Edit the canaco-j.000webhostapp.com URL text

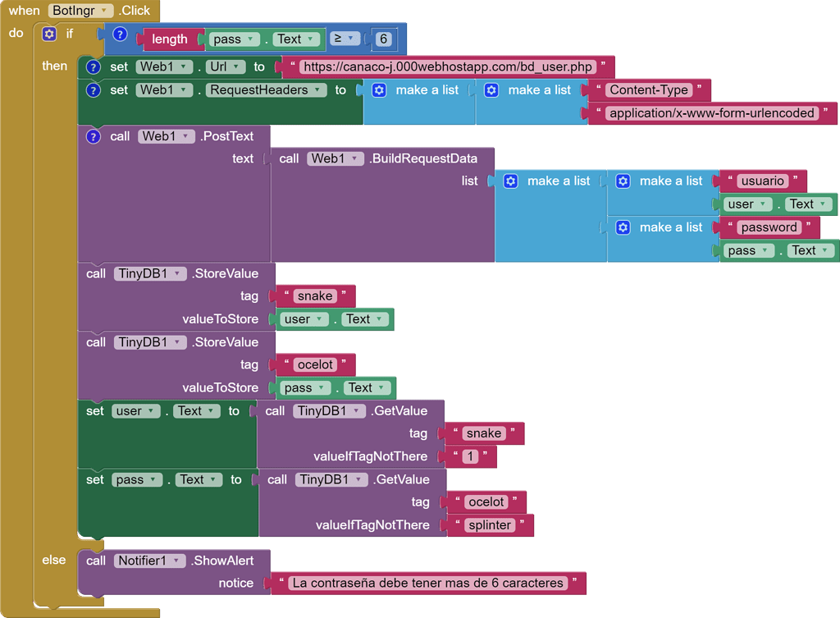tap(448, 67)
